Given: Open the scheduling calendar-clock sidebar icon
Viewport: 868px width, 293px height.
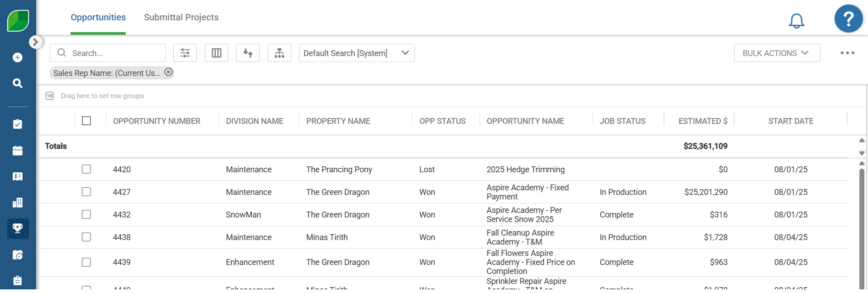Looking at the screenshot, I should point(18,255).
